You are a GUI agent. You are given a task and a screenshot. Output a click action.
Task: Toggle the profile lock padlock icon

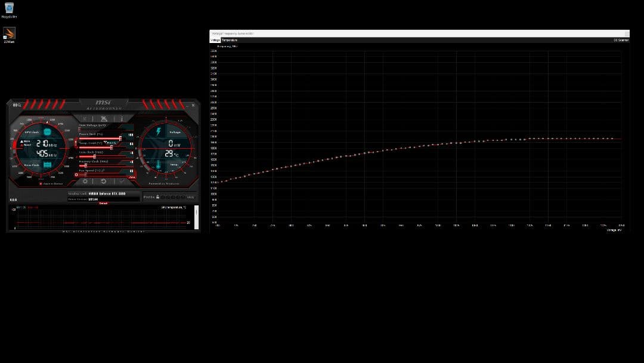click(x=158, y=196)
